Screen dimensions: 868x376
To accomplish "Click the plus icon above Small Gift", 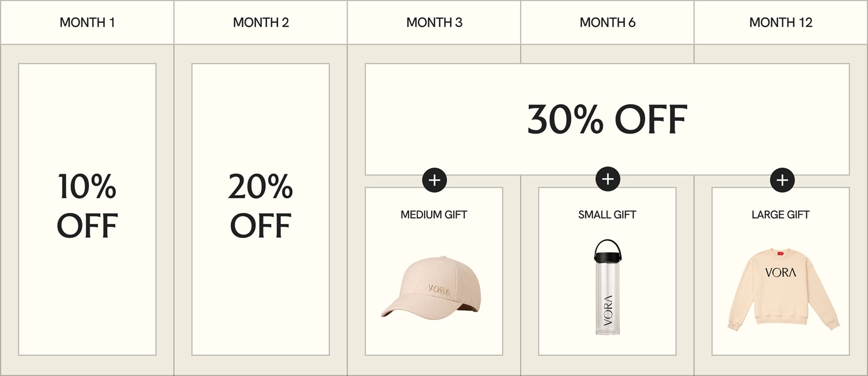I will (x=608, y=179).
